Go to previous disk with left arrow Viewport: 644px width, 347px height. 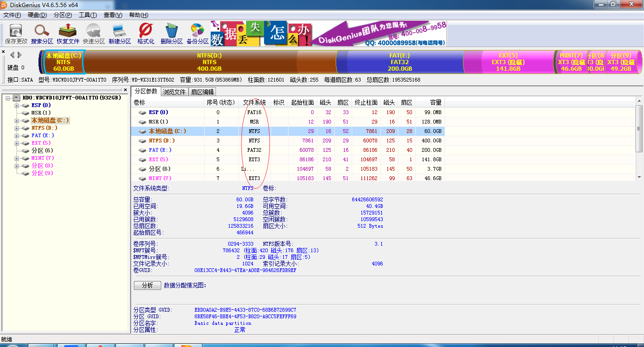(x=12, y=55)
